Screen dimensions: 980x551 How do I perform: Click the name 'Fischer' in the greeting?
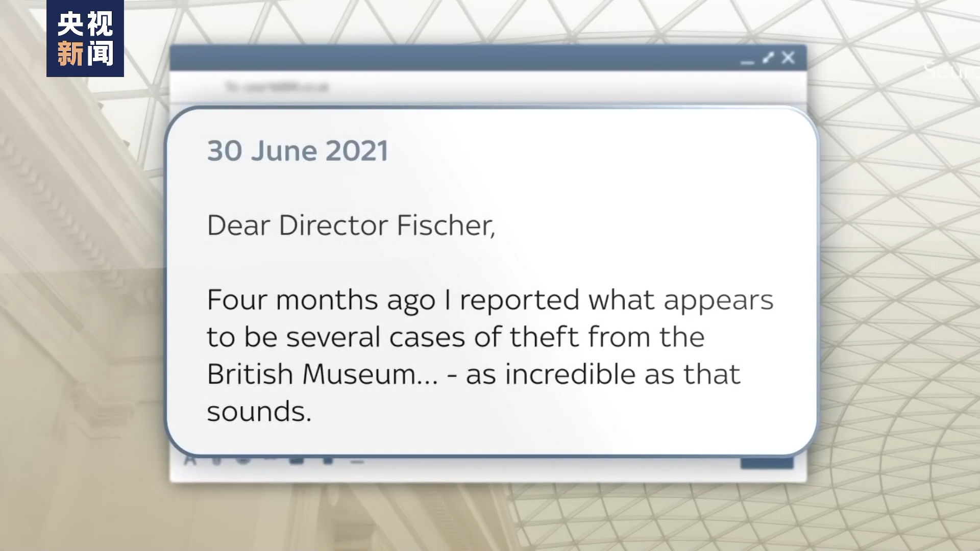pos(445,226)
